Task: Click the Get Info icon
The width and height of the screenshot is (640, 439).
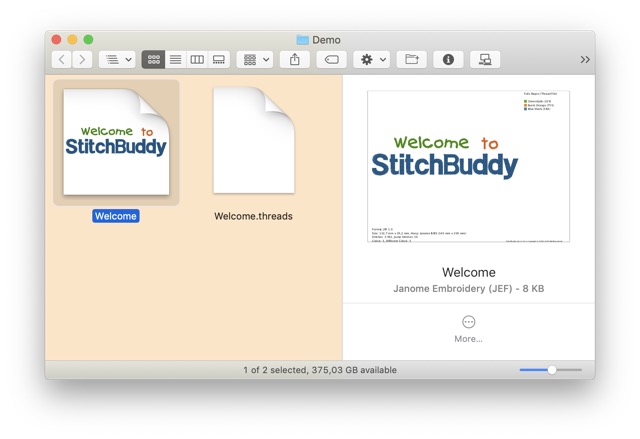Action: point(448,60)
